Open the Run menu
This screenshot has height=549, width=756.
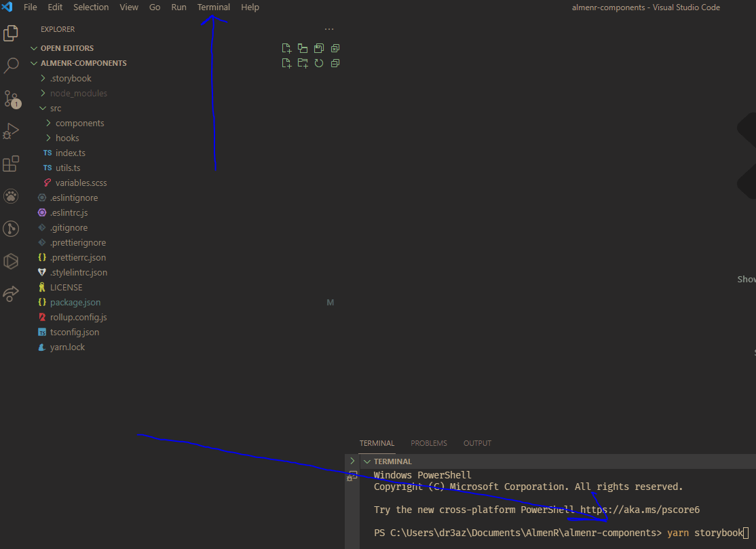[x=178, y=7]
